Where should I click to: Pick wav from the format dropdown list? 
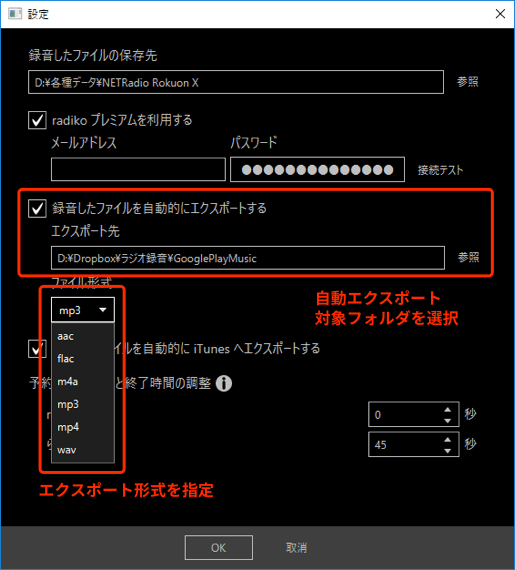(83, 450)
